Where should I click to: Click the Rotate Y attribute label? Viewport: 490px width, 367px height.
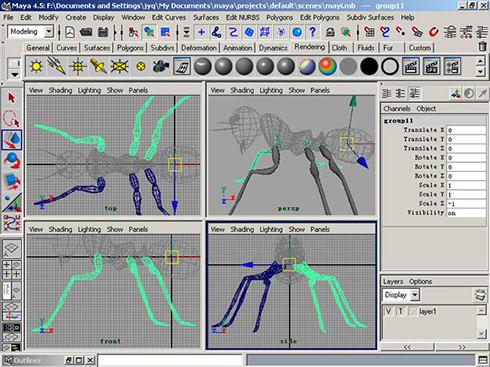pyautogui.click(x=429, y=167)
